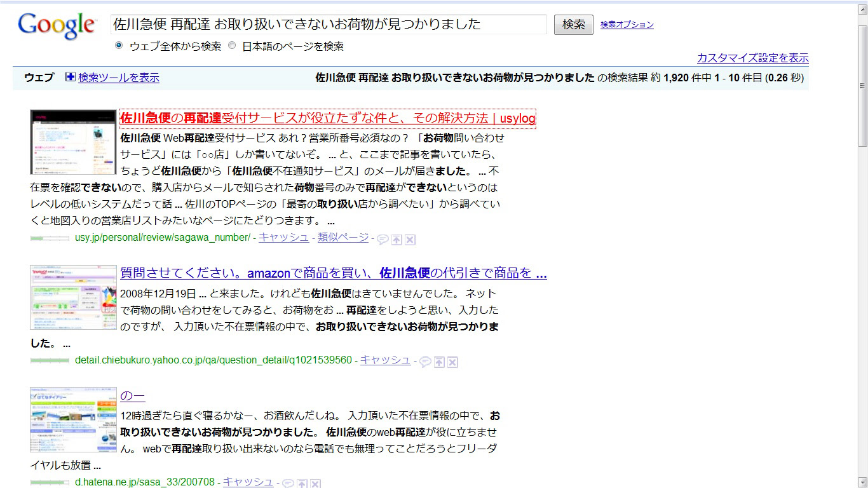The image size is (868, 488).
Task: Click the 2008年12月19日 date text
Action: tap(158, 294)
